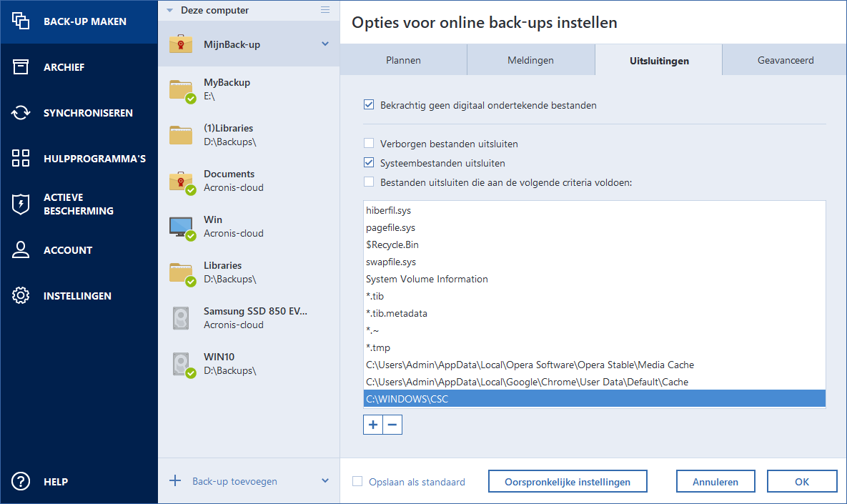
Task: Select the *.tib.metadata entry
Action: point(594,313)
